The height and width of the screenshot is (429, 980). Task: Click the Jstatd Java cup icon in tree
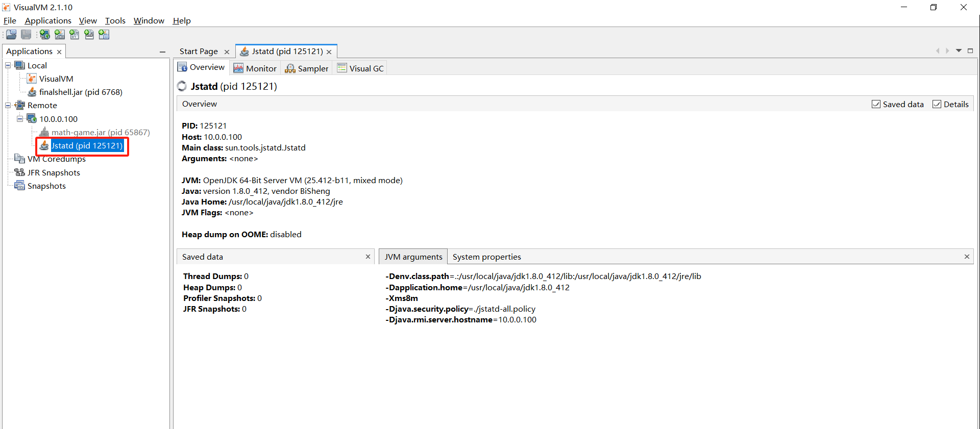pos(44,145)
